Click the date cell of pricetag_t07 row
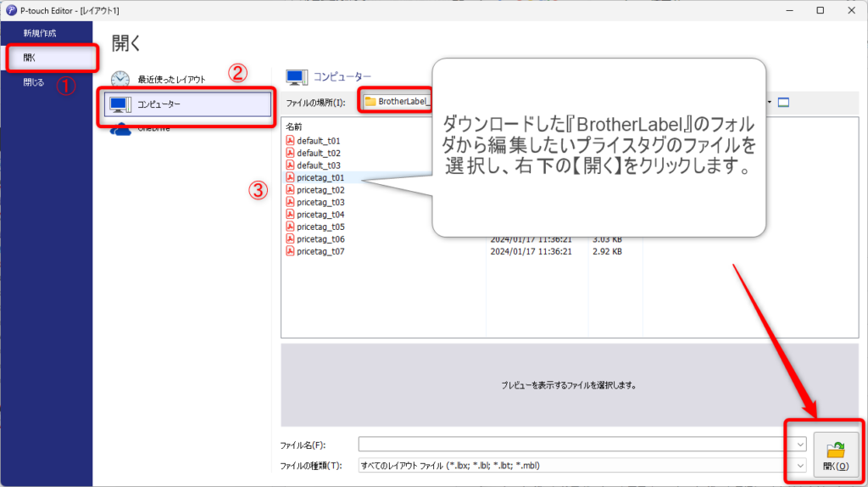The height and width of the screenshot is (487, 868). click(x=531, y=251)
